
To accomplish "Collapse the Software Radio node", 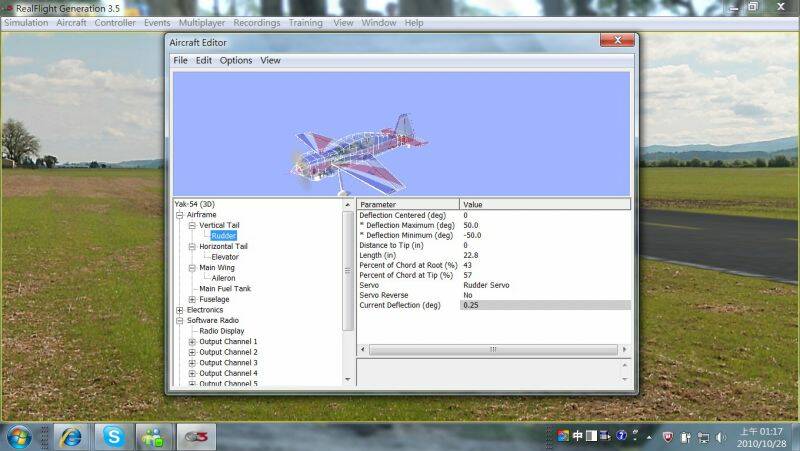I will [x=180, y=321].
